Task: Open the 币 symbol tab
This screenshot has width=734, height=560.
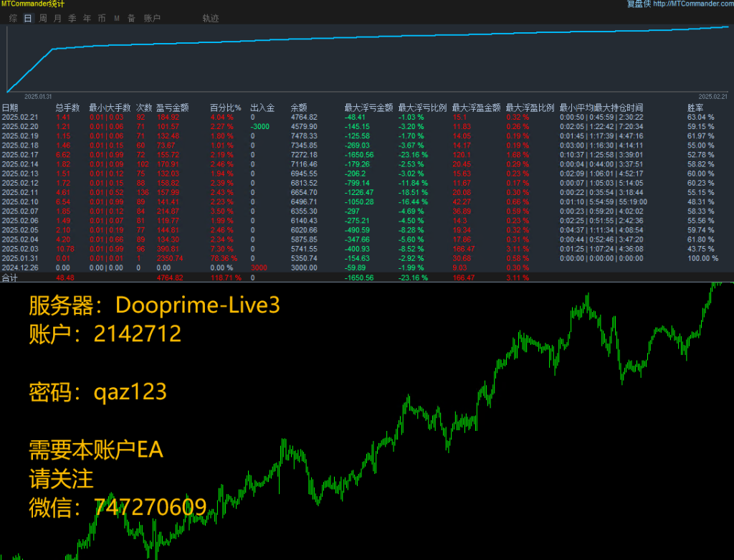Action: pos(102,18)
